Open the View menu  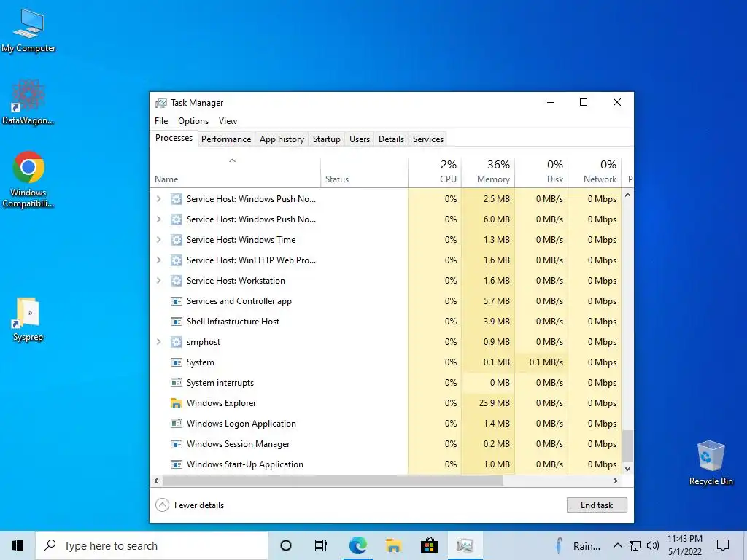[x=228, y=121]
